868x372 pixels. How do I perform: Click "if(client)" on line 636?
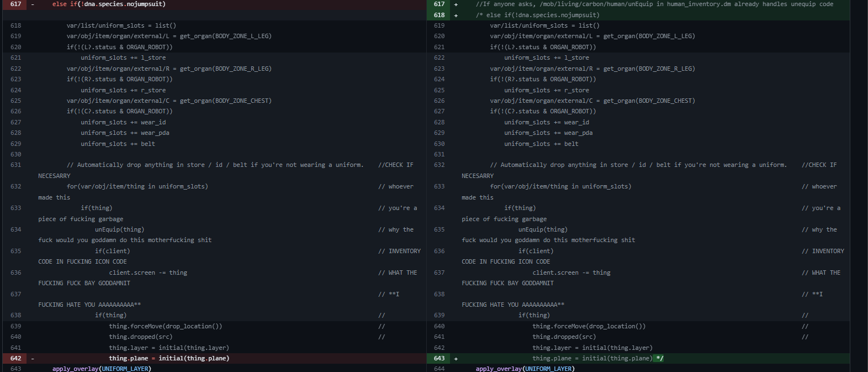[536, 251]
